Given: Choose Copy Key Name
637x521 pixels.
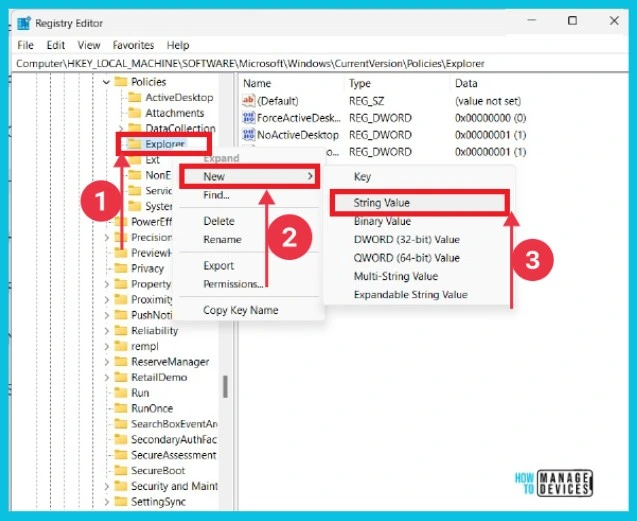Looking at the screenshot, I should [x=240, y=310].
